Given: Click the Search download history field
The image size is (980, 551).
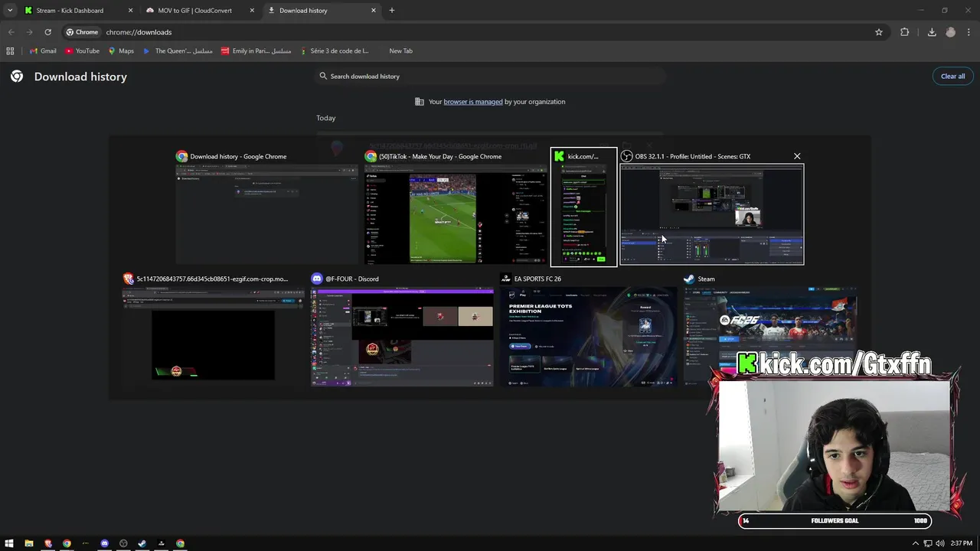Looking at the screenshot, I should click(490, 77).
